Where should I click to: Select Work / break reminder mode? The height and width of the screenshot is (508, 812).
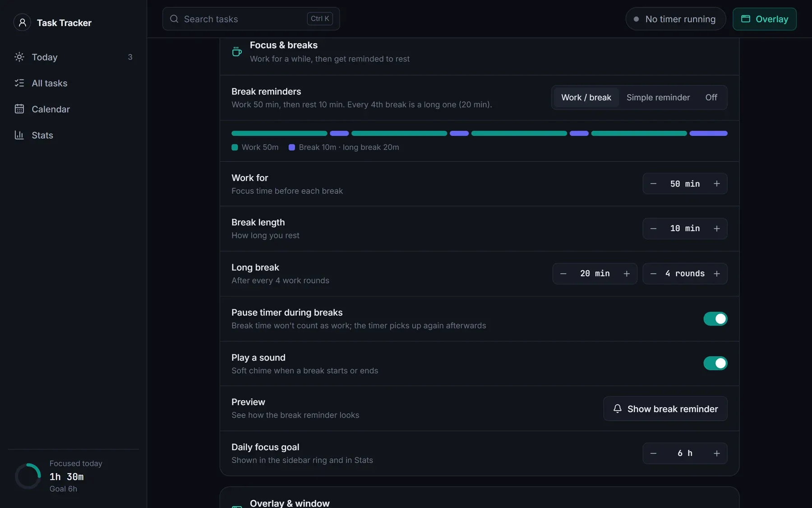tap(586, 98)
